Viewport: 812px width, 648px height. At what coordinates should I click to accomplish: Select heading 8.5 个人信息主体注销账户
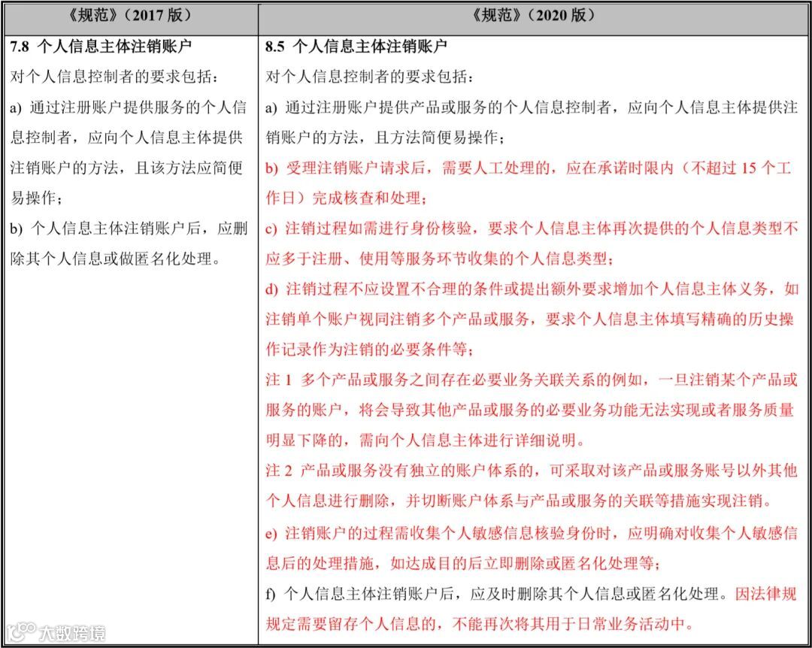click(356, 47)
